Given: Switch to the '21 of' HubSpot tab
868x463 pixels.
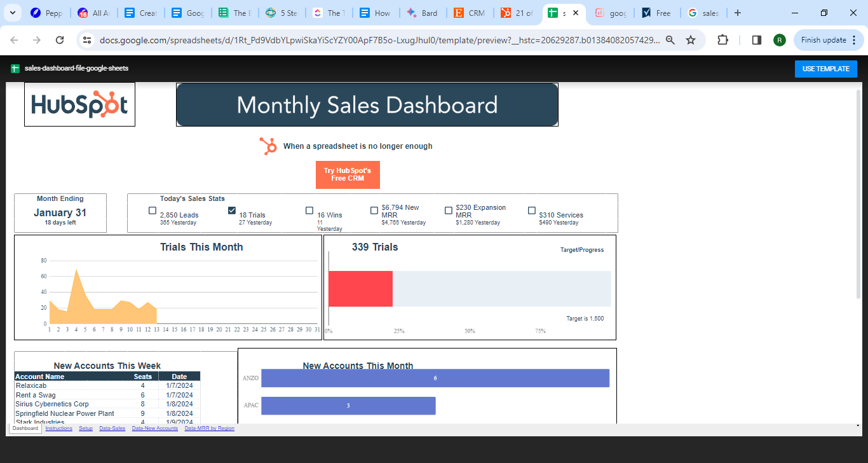Looking at the screenshot, I should (517, 13).
